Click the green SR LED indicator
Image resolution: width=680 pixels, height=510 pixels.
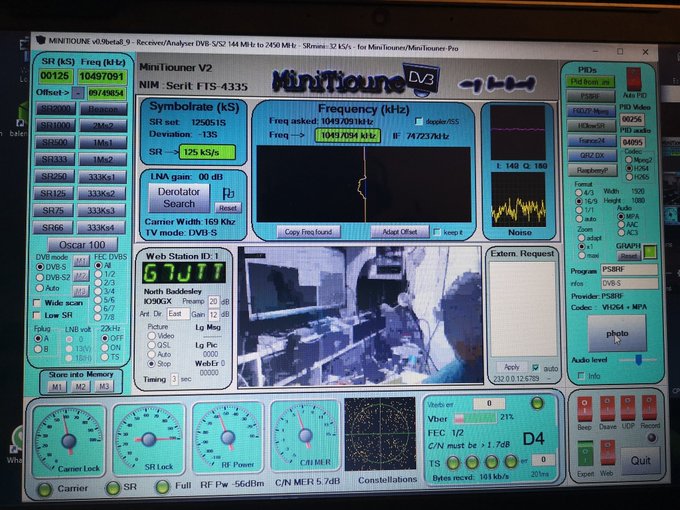click(x=113, y=488)
